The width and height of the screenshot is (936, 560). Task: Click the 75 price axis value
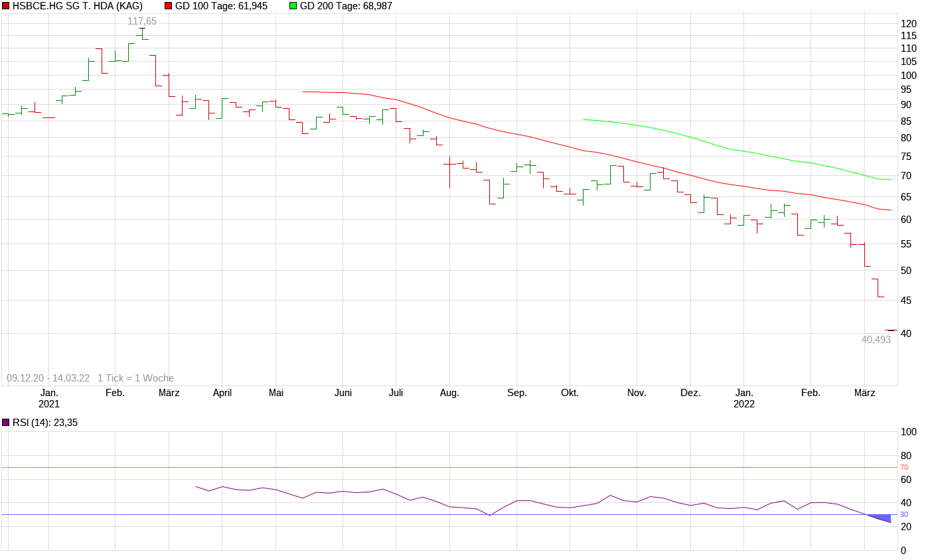(906, 157)
